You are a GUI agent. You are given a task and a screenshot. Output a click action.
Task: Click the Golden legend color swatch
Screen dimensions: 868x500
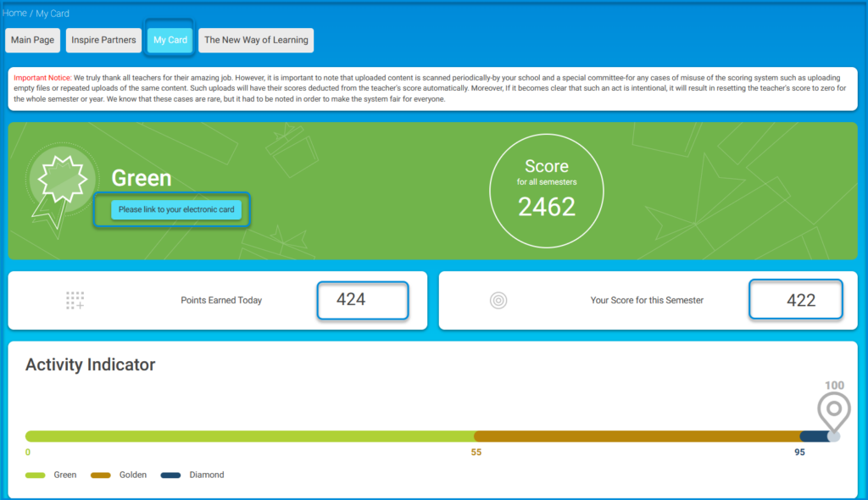(x=101, y=475)
